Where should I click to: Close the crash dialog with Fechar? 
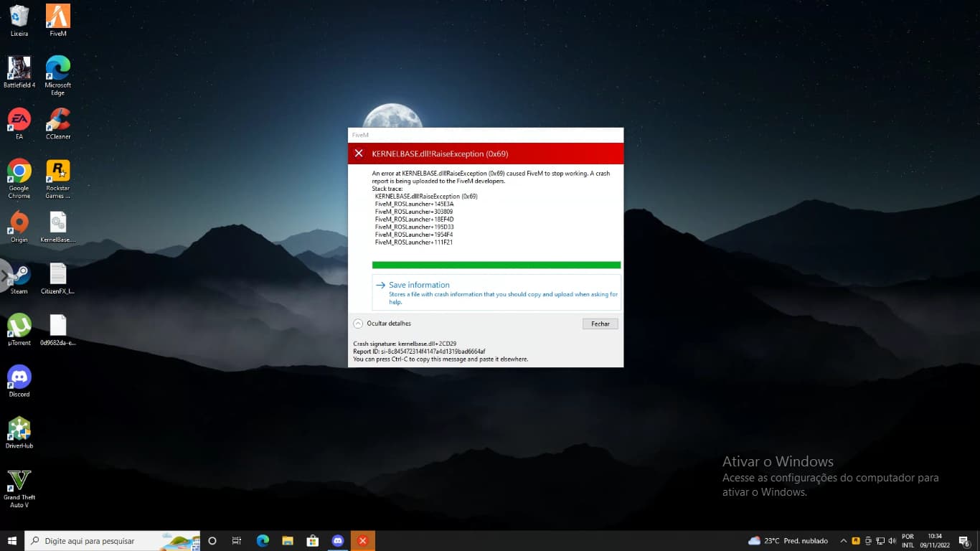click(x=600, y=324)
